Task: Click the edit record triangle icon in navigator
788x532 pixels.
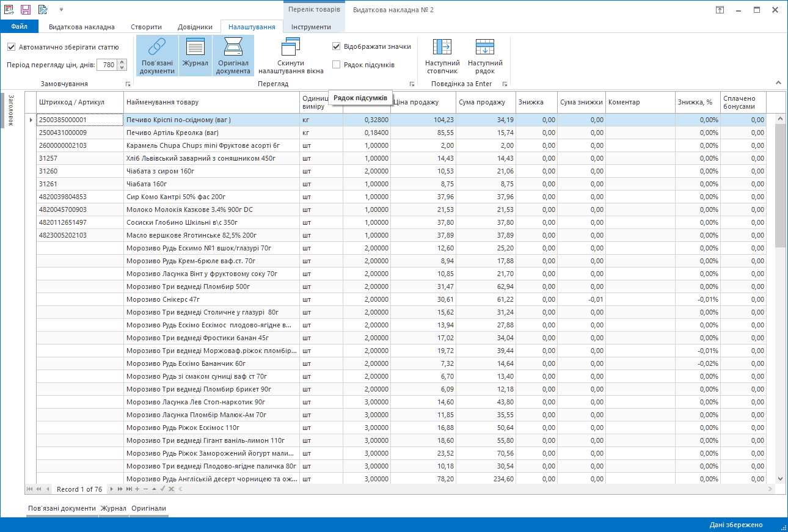Action: click(x=154, y=489)
